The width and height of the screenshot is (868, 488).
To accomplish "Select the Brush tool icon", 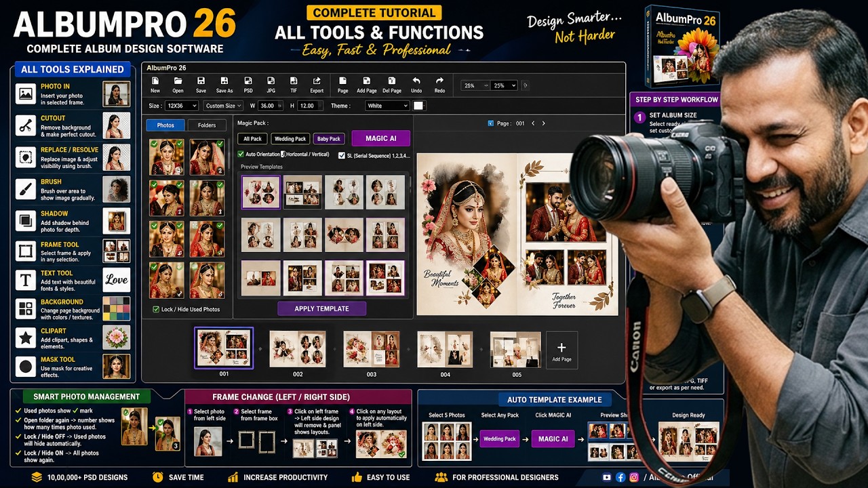I will (26, 188).
